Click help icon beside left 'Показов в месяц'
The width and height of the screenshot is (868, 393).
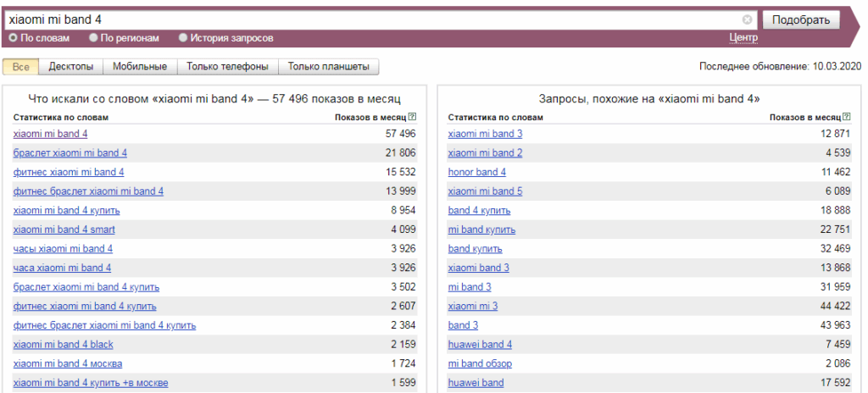click(x=412, y=117)
